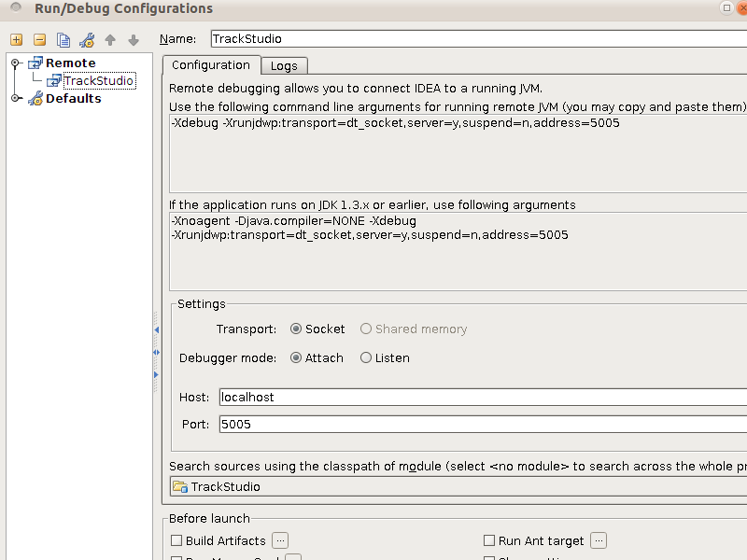
Task: Click the Remote category icon in the tree
Action: pos(35,63)
